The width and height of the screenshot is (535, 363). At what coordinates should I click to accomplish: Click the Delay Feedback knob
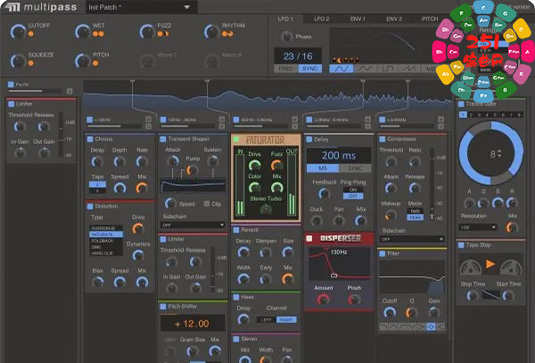(323, 193)
